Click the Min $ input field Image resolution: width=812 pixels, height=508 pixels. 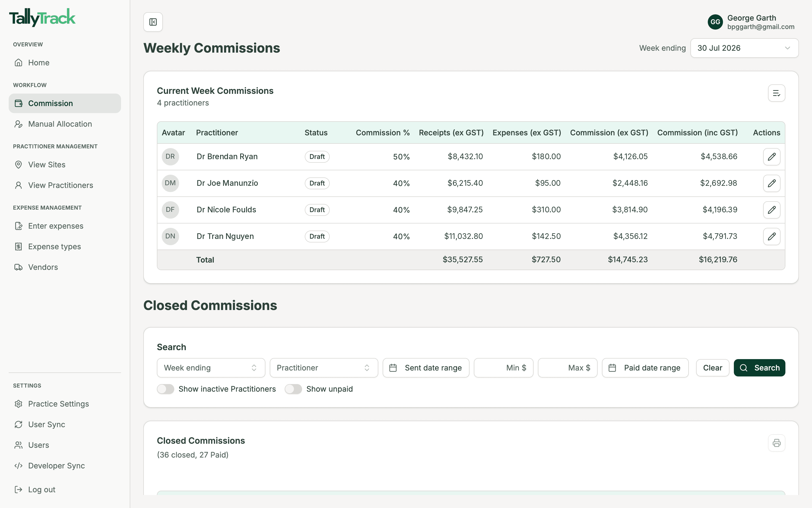(503, 368)
